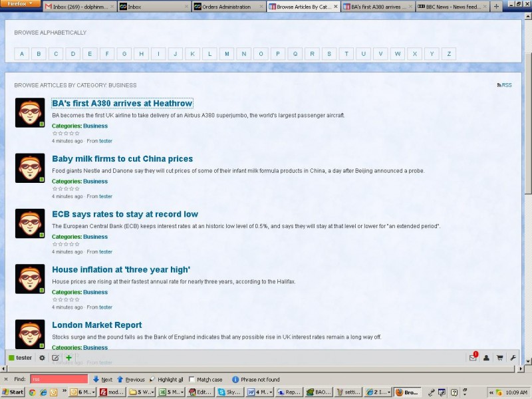532x399 pixels.
Task: Find next match with Next button
Action: coord(103,379)
